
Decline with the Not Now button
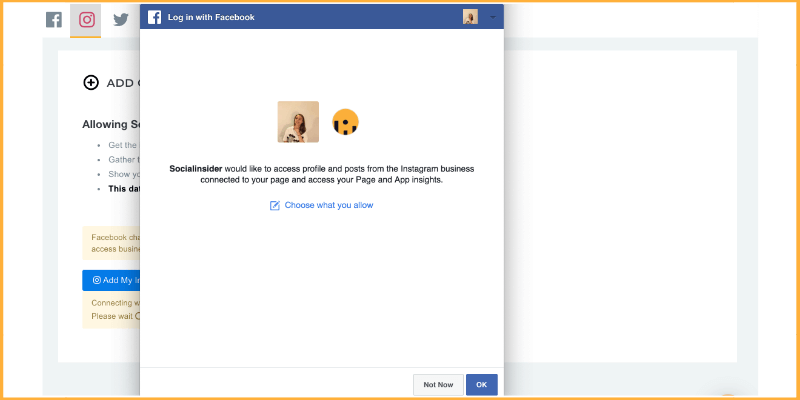click(438, 385)
